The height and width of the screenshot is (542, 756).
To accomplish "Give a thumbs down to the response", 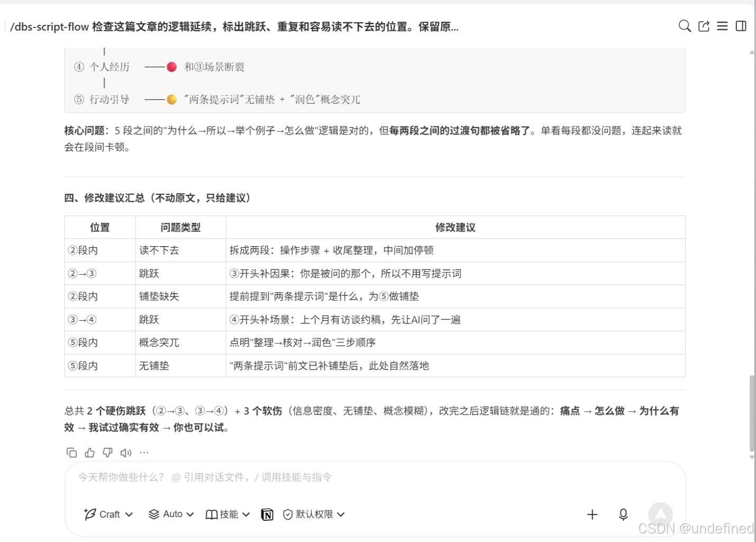I will 107,453.
